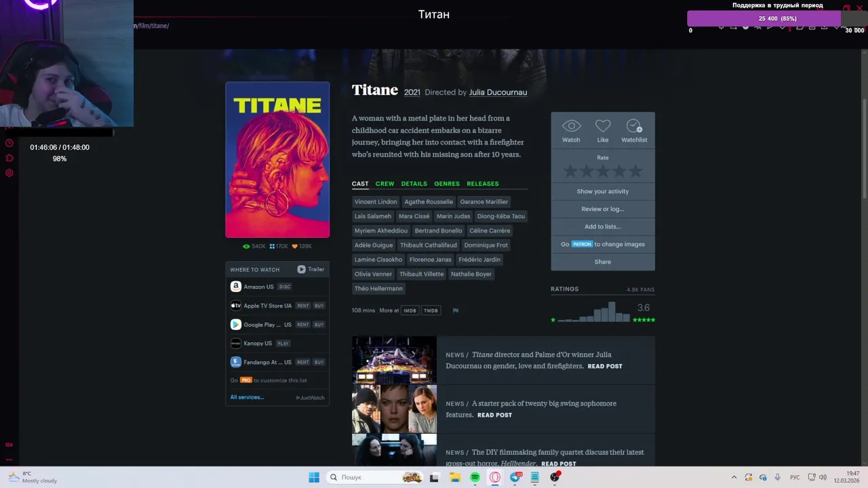
Task: Expand All services list
Action: [247, 397]
